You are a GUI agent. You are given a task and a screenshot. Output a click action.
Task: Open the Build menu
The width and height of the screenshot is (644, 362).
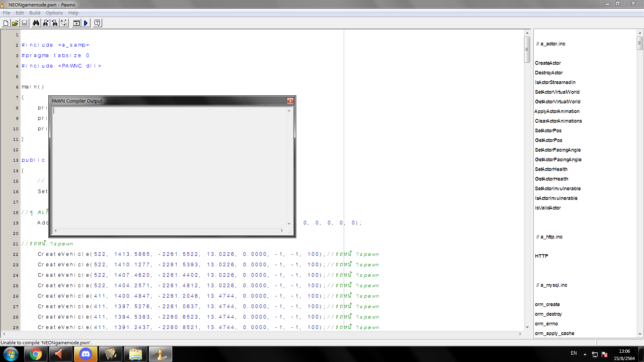click(x=35, y=13)
